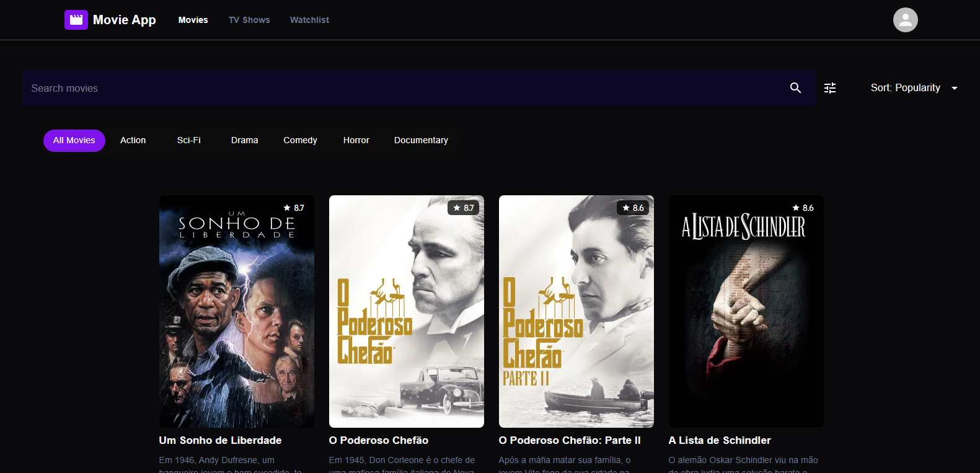Open the O Poderoso Chefão poster
Viewport: 980px width, 473px height.
click(x=407, y=311)
